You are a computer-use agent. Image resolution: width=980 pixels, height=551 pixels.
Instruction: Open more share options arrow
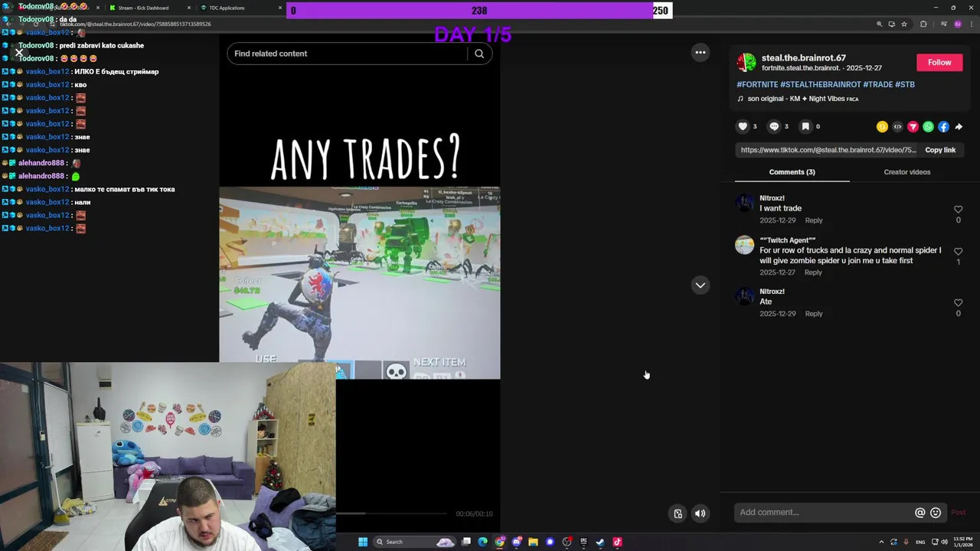click(x=959, y=127)
